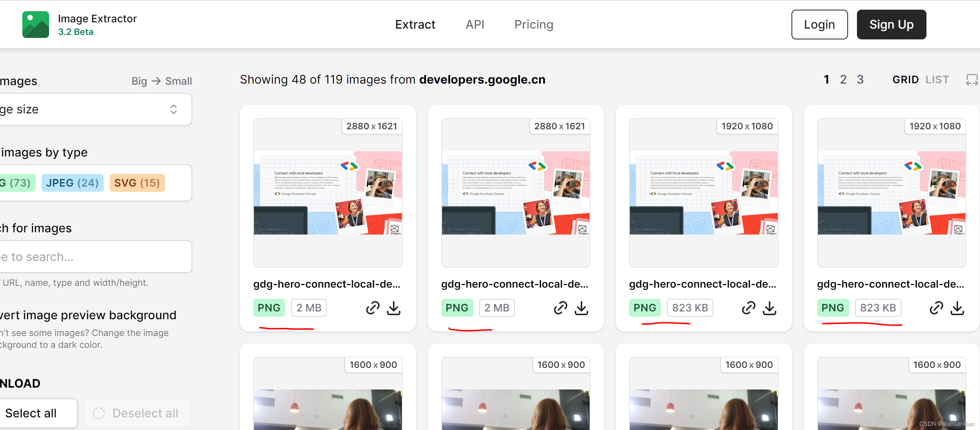Viewport: 980px width, 430px height.
Task: Copy link of second 2 MB image
Action: tap(560, 308)
